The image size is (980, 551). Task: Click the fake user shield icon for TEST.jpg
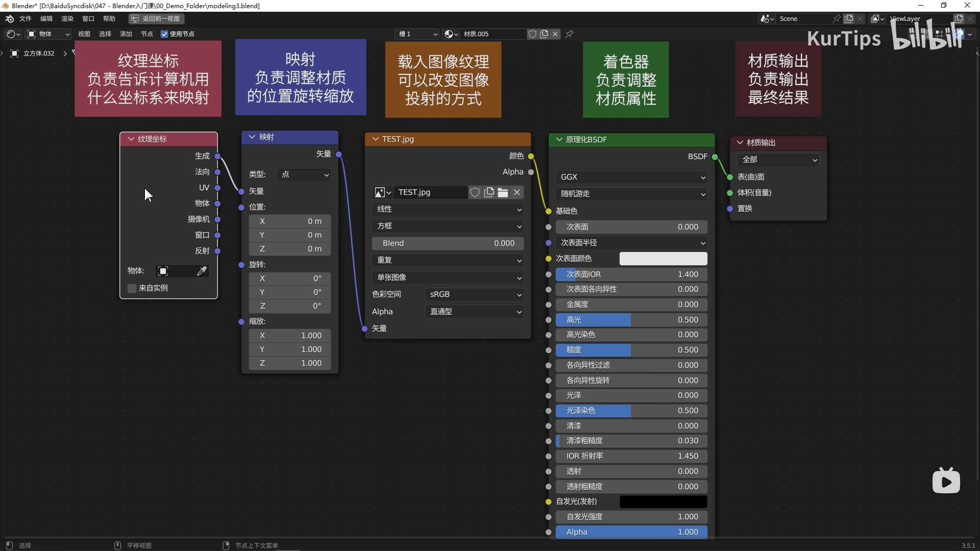[475, 192]
